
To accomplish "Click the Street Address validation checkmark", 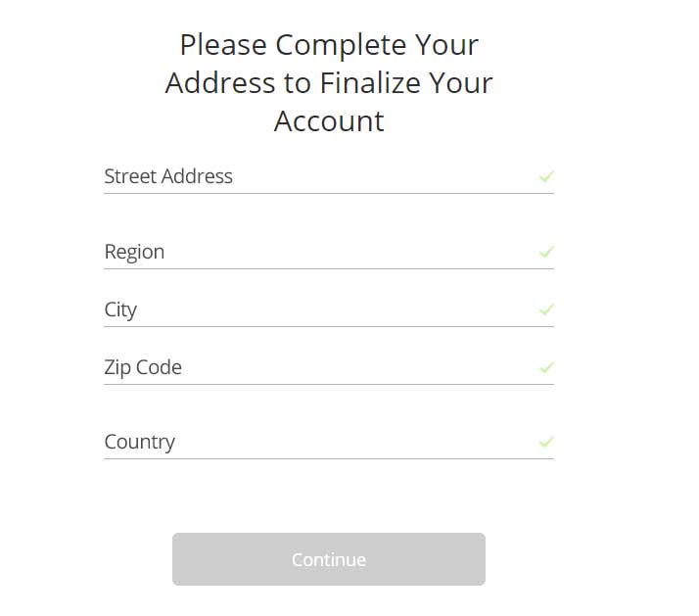I will click(546, 176).
